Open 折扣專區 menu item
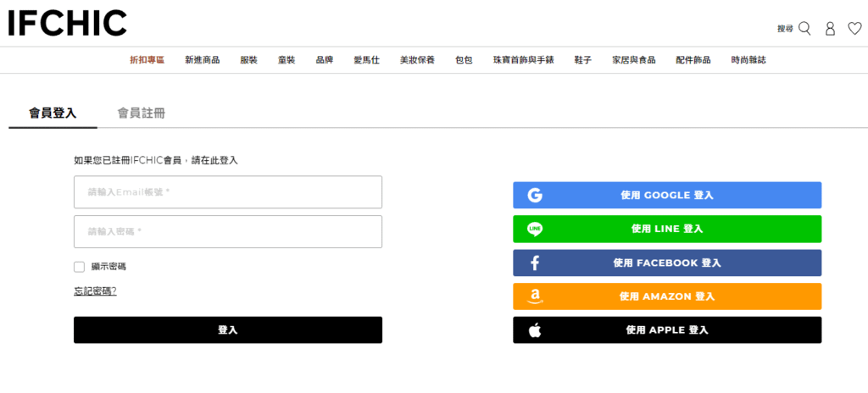The image size is (868, 393). coord(147,60)
